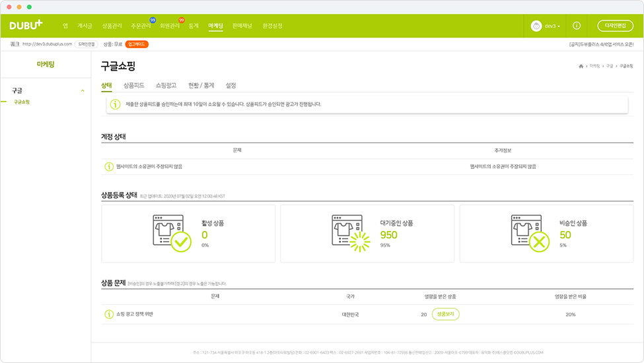The width and height of the screenshot is (644, 363).
Task: Click the 구글 breadcrumb link
Action: (x=610, y=66)
